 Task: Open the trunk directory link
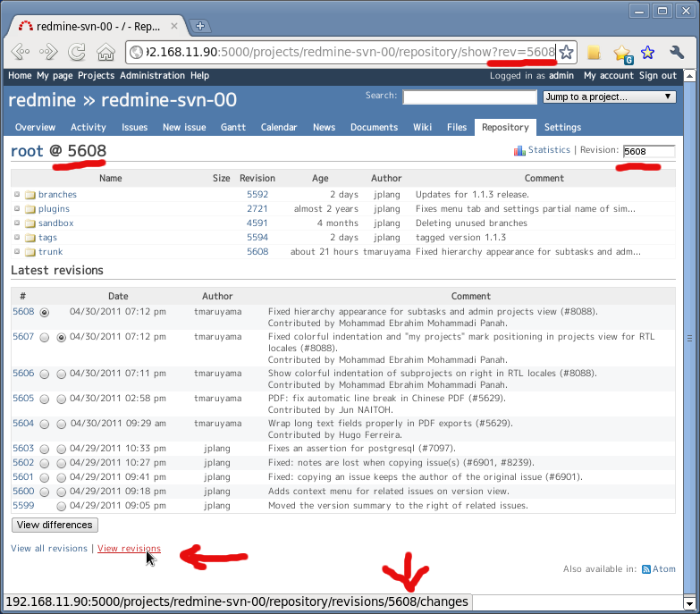point(50,252)
